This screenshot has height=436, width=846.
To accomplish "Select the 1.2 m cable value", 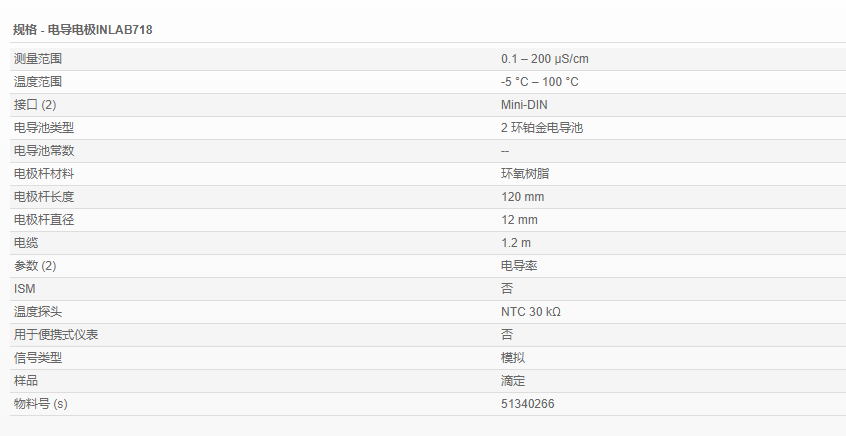I will [x=516, y=243].
